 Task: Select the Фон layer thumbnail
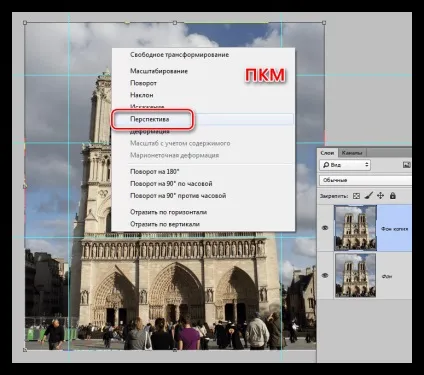click(355, 275)
